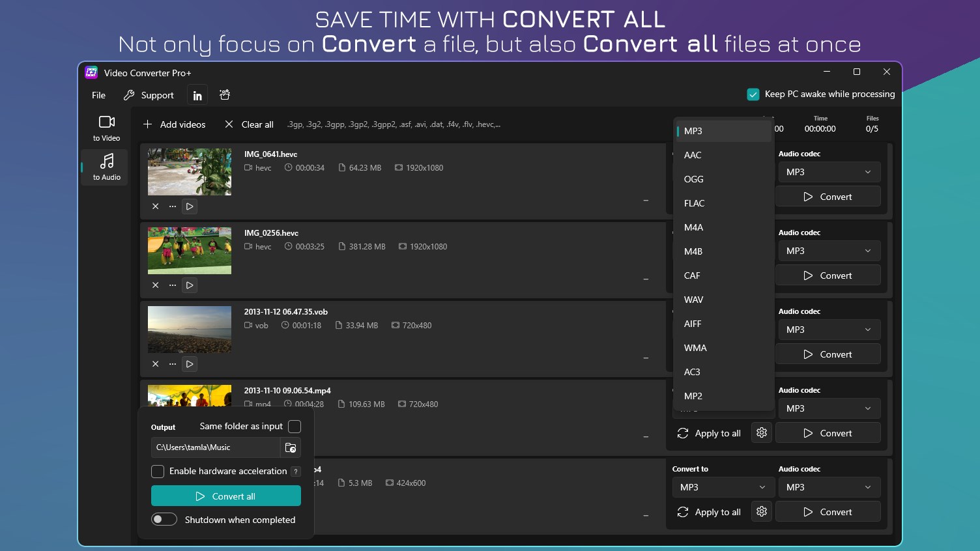Expand Audio codec dropdown for IMG_0641.hevc
Image resolution: width=980 pixels, height=551 pixels.
click(x=828, y=172)
